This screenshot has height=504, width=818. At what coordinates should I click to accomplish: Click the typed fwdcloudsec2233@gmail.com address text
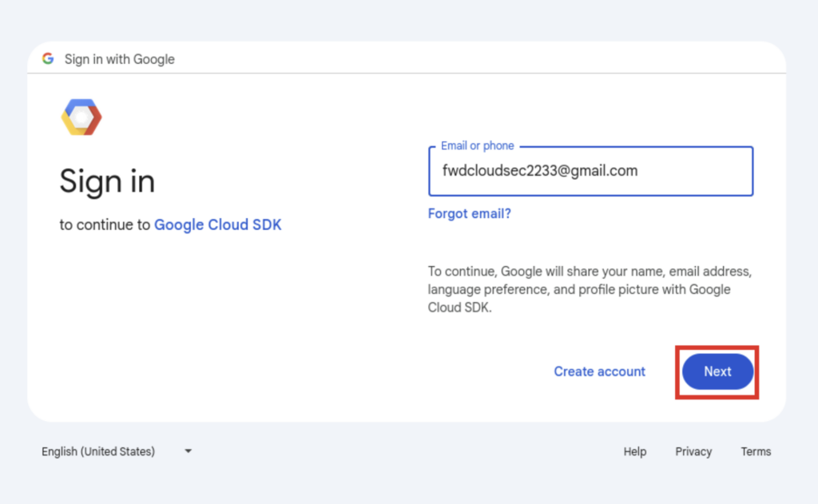pos(539,170)
